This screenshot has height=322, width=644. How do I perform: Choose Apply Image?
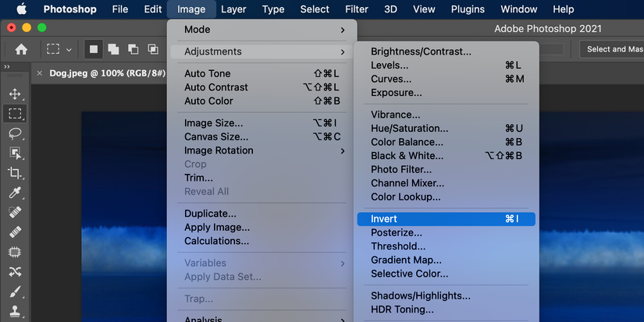tap(262, 227)
